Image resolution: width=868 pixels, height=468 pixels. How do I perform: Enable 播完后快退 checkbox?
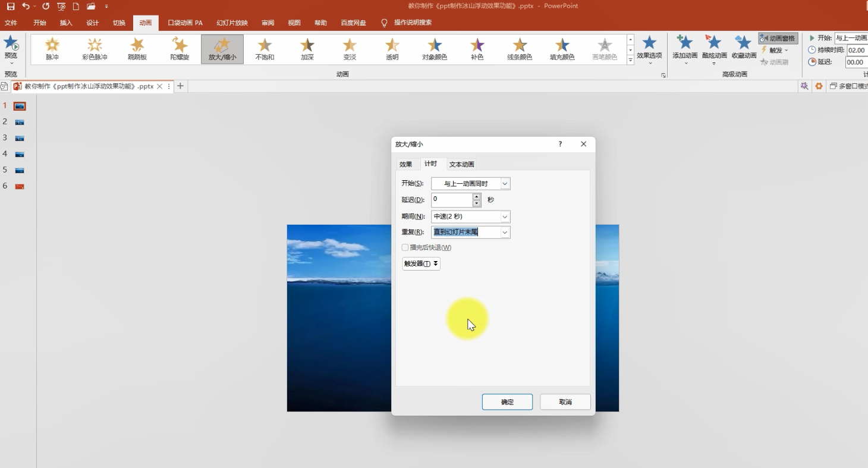point(405,247)
